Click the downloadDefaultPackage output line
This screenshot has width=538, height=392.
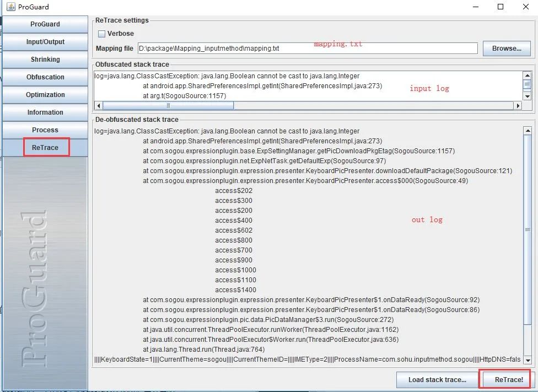click(x=327, y=171)
